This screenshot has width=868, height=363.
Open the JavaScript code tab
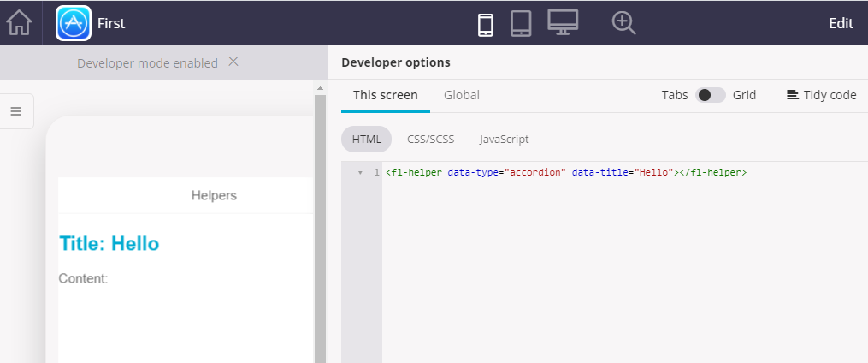[504, 139]
